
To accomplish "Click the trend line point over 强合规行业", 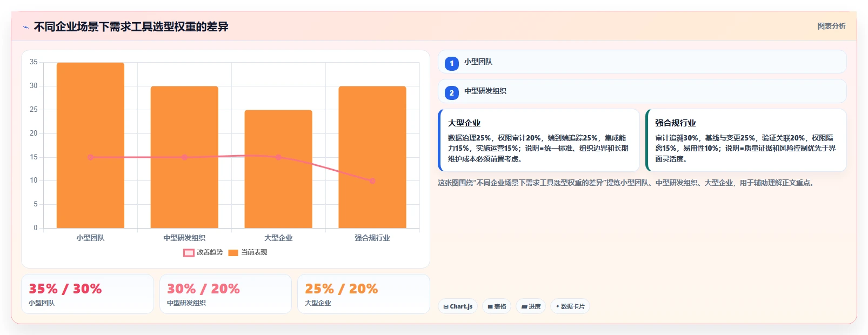I will [x=372, y=181].
